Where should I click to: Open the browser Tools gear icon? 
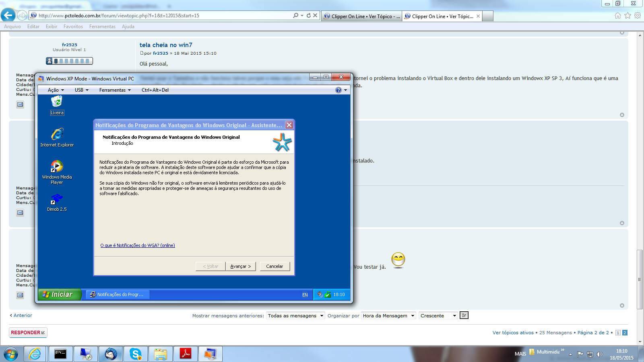[638, 15]
